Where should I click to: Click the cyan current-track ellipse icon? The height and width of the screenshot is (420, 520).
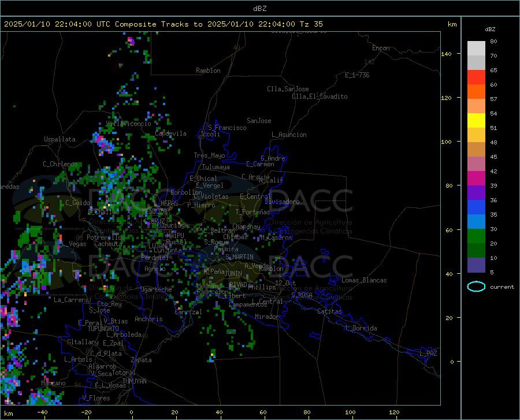(x=476, y=287)
